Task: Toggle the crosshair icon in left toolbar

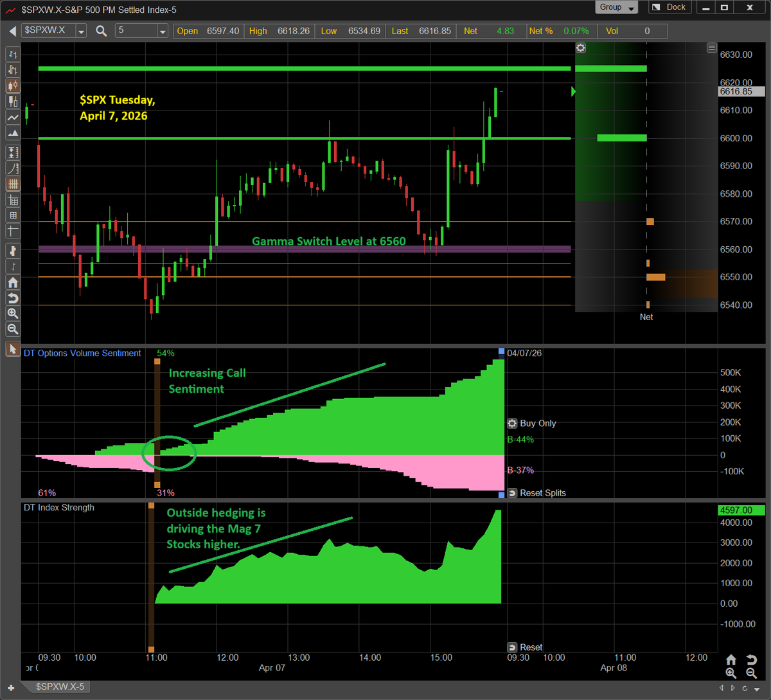Action: tap(13, 231)
